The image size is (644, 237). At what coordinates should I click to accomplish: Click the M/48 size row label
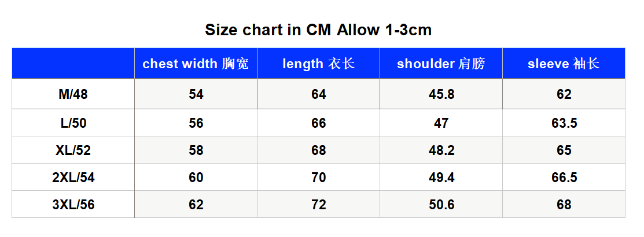(73, 94)
